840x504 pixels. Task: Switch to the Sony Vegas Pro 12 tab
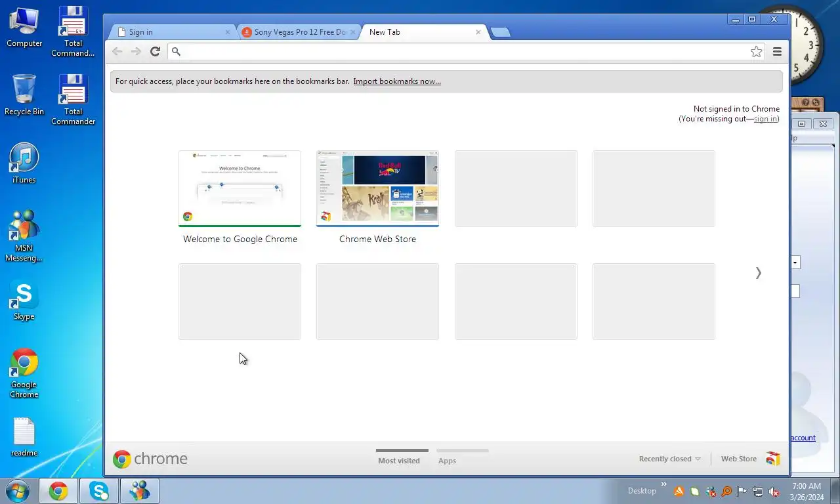click(299, 31)
